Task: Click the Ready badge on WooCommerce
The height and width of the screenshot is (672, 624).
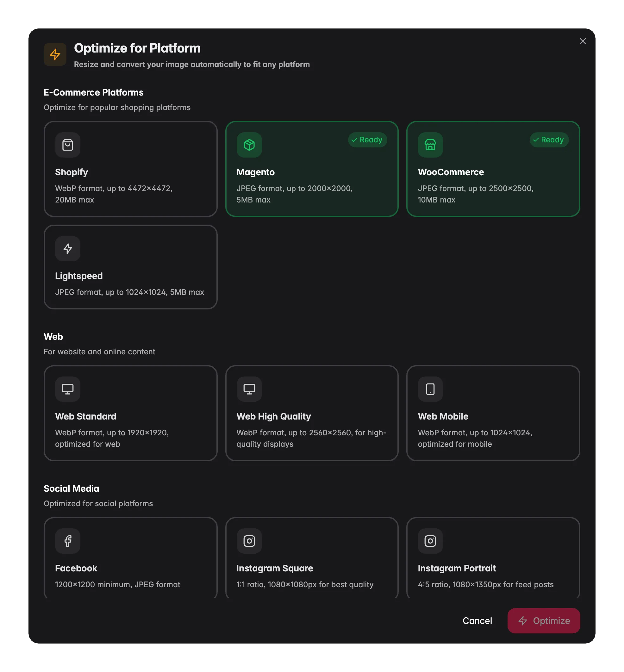Action: (549, 140)
